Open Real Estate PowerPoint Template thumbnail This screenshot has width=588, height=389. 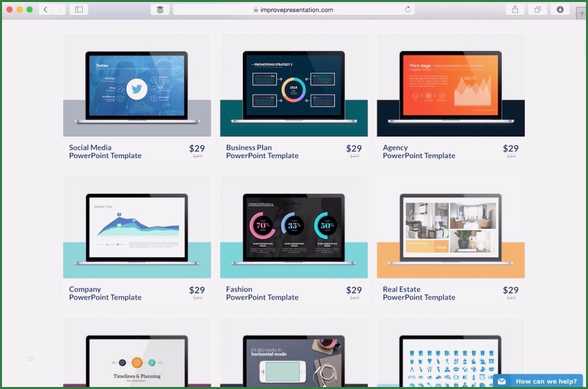click(450, 227)
